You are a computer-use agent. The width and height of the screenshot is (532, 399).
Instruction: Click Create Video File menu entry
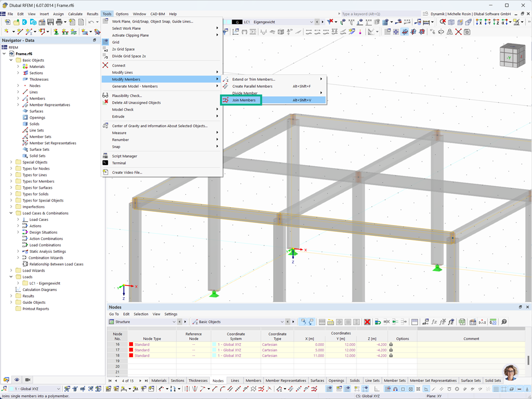127,172
